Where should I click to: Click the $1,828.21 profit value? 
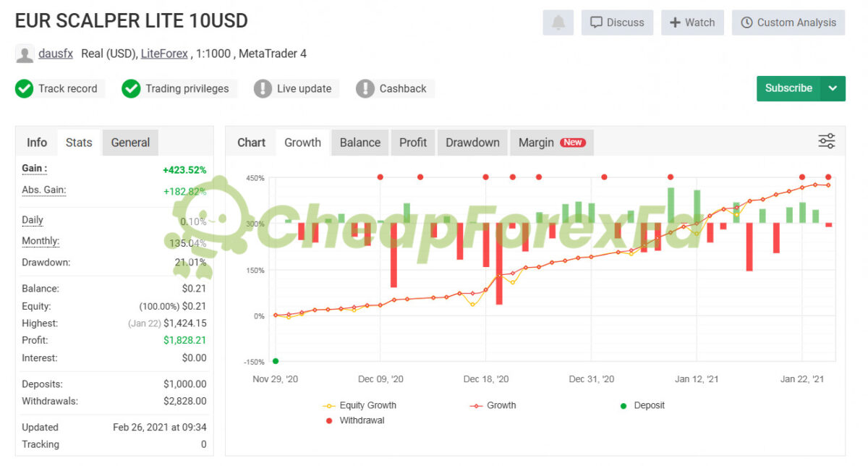coord(185,340)
